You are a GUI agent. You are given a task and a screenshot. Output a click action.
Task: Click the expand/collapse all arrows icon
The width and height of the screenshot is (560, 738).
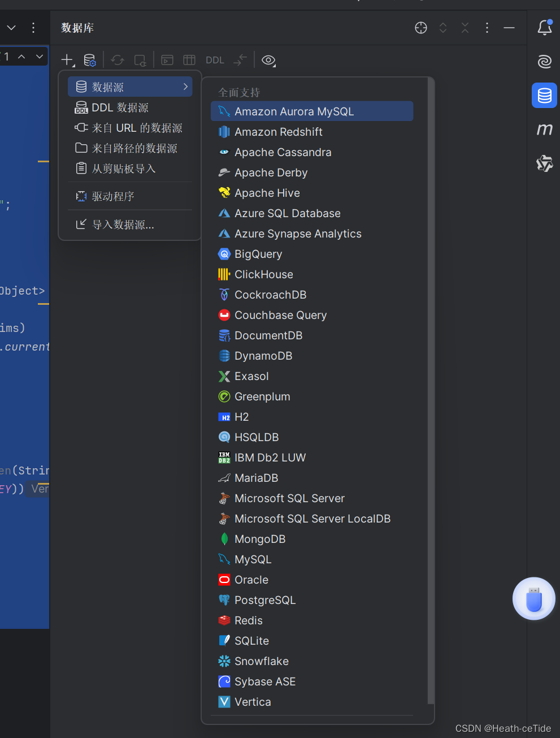pos(443,28)
